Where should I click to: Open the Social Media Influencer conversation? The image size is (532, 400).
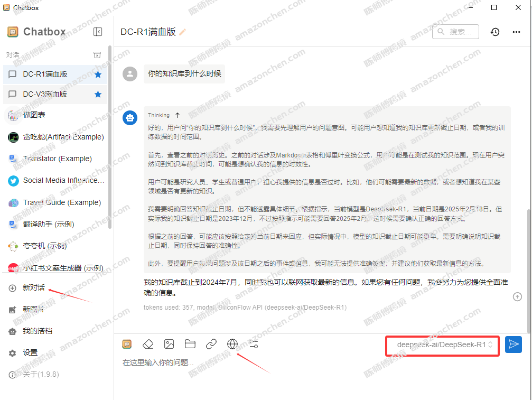55,181
